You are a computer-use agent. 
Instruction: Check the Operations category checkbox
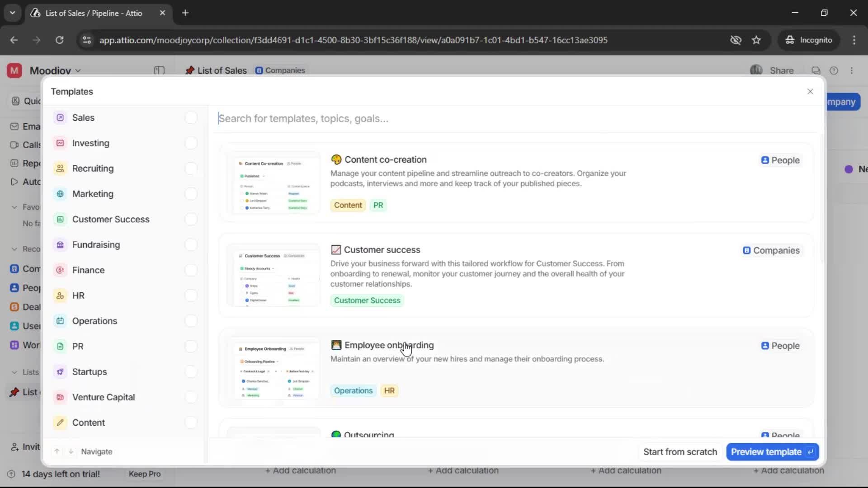[x=191, y=321]
